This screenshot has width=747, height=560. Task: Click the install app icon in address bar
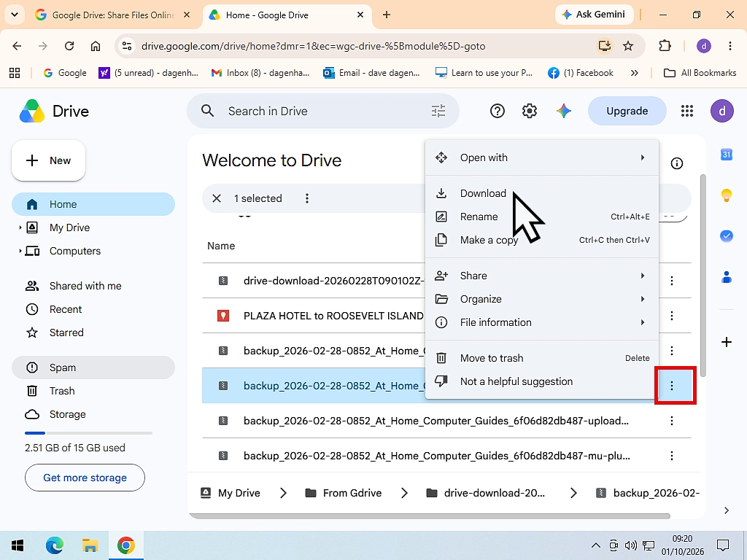[604, 46]
